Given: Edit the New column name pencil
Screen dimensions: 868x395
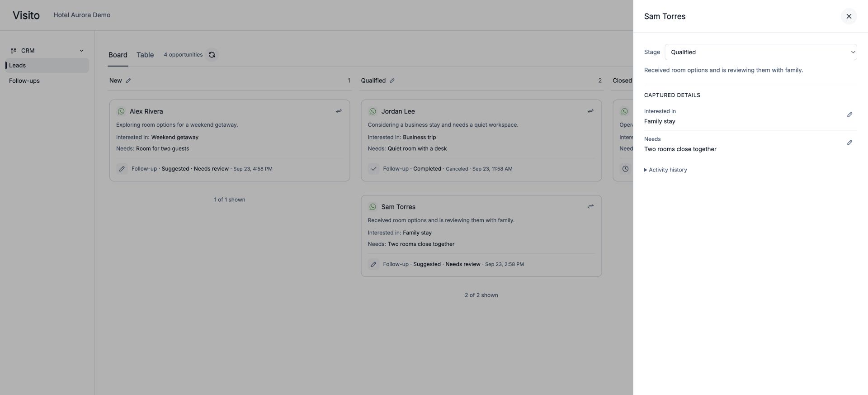Looking at the screenshot, I should 128,81.
